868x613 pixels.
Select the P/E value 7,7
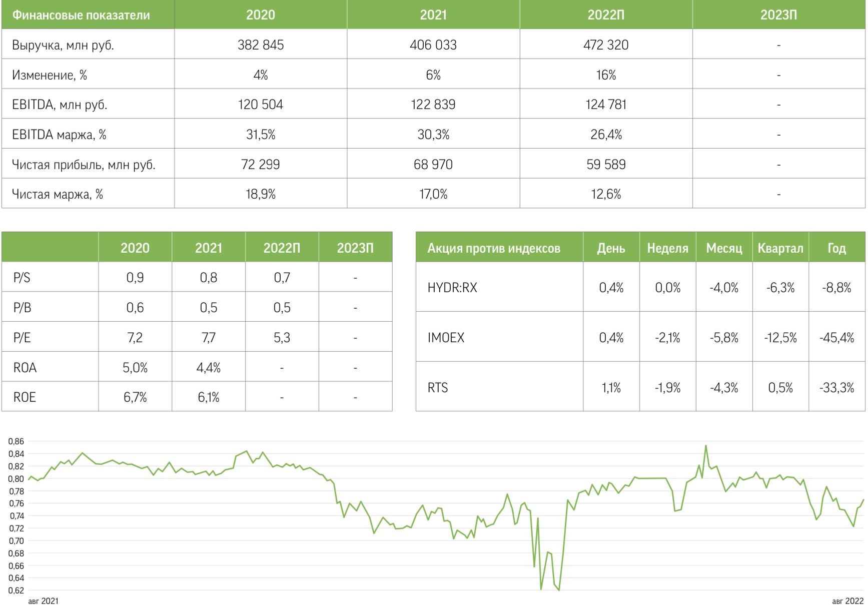click(x=209, y=338)
